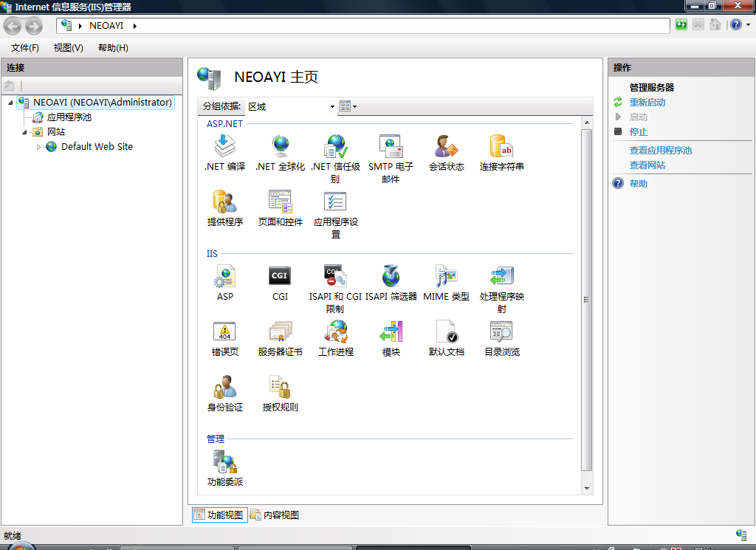Viewport: 756px width, 550px height.
Task: Open the 文件(F) menu
Action: click(24, 48)
